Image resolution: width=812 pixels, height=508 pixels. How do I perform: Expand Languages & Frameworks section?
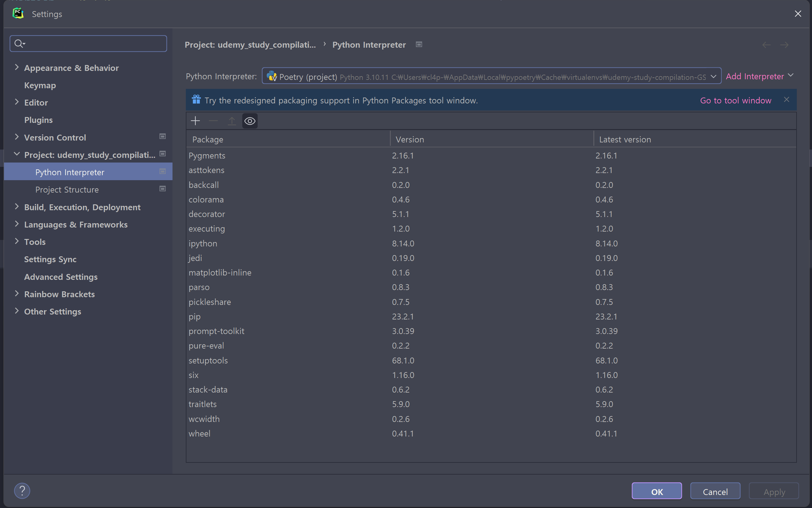(17, 224)
